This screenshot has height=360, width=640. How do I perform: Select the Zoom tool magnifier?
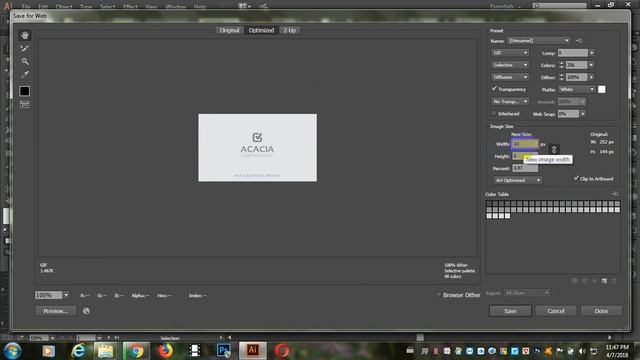24,62
